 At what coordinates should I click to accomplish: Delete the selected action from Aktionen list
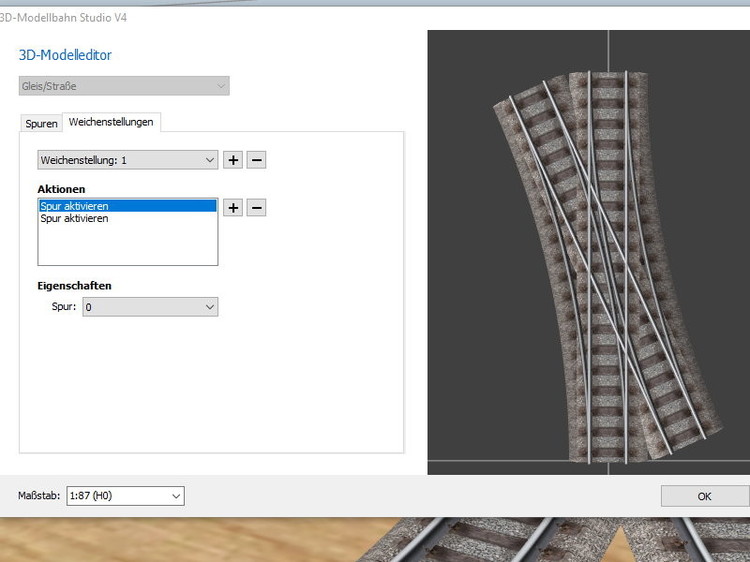(x=256, y=207)
